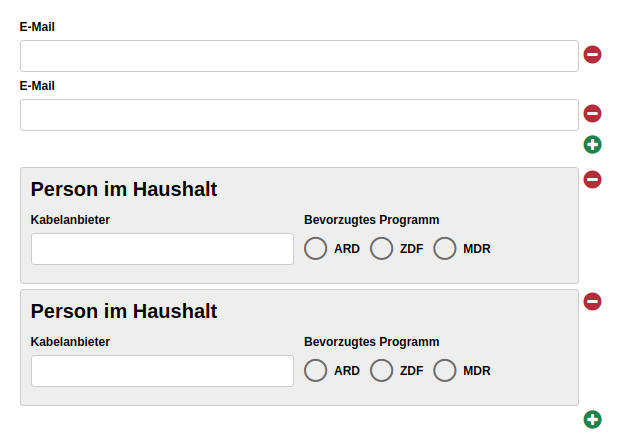Pick MDR in the first Person im Haushalt
The width and height of the screenshot is (627, 447).
[x=445, y=249]
